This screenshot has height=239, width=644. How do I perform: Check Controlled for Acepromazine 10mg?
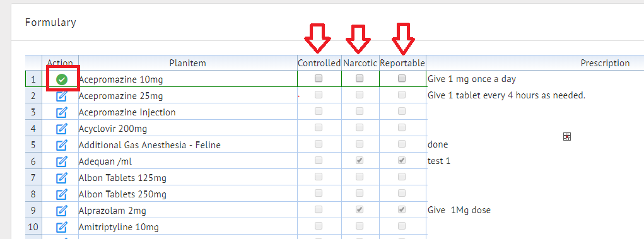(x=319, y=78)
